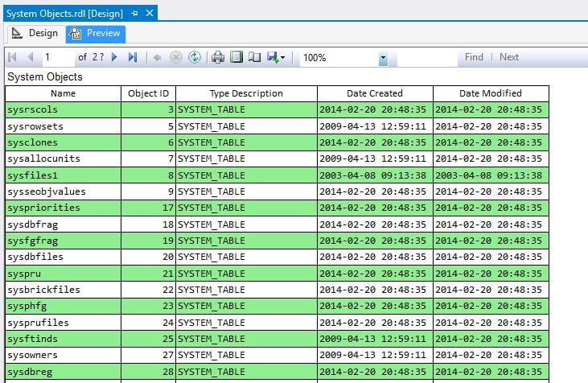Select the syspru name cell
Screen dimensions: 588x383
click(63, 274)
